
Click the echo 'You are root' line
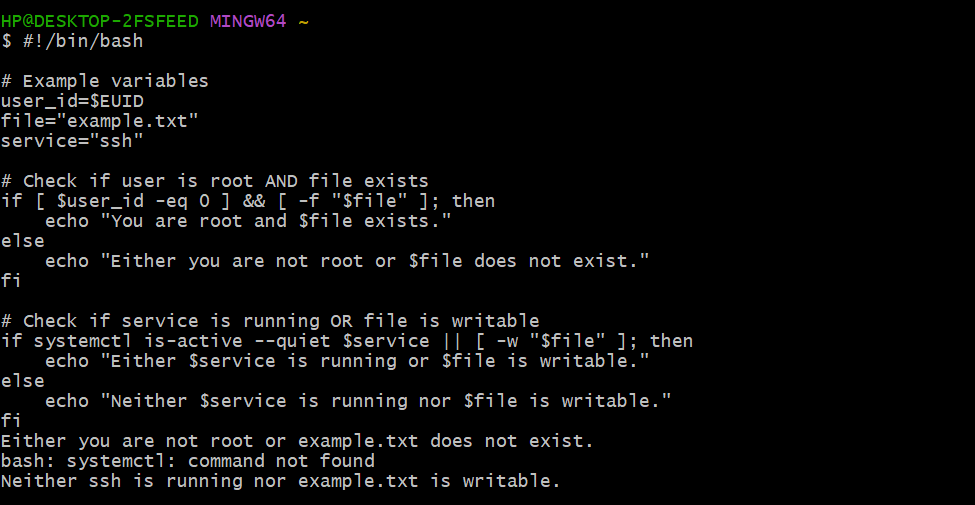(x=248, y=221)
